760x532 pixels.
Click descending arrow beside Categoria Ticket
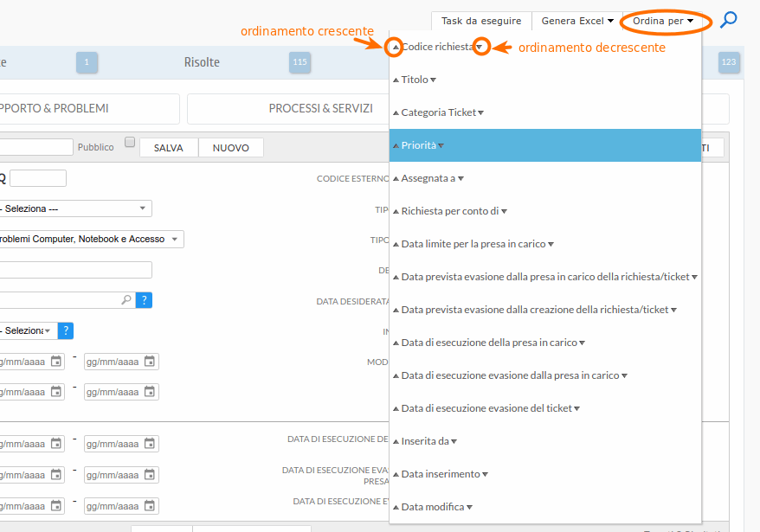tap(480, 113)
